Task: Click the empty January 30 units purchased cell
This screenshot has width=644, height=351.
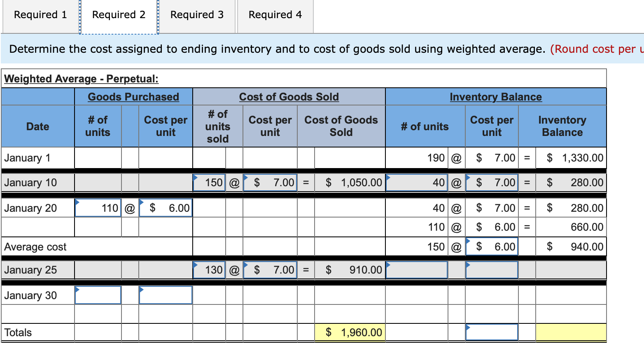Action: pyautogui.click(x=98, y=295)
